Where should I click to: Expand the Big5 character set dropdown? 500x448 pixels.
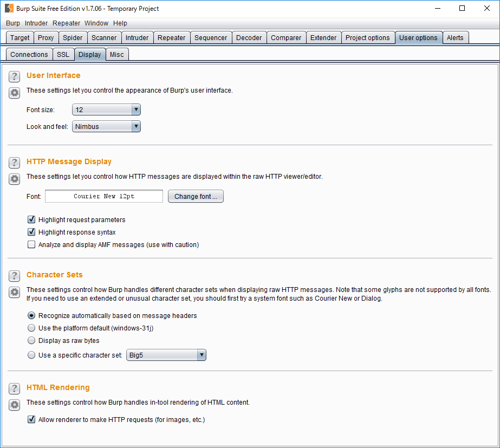tap(166, 355)
